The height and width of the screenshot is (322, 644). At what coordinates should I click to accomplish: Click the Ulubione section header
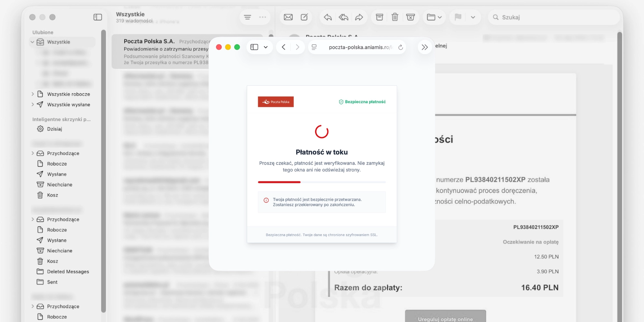pyautogui.click(x=43, y=32)
